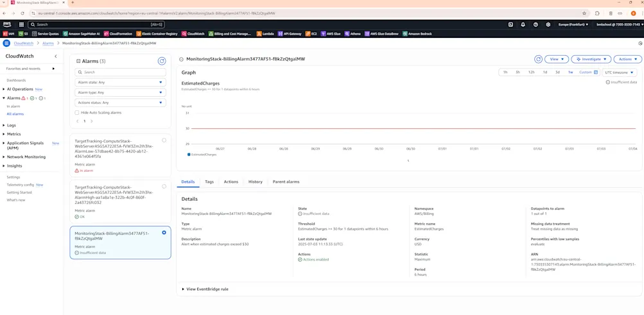644x315 pixels.
Task: Open the AWS Glue DataBrew shortcut
Action: click(382, 33)
